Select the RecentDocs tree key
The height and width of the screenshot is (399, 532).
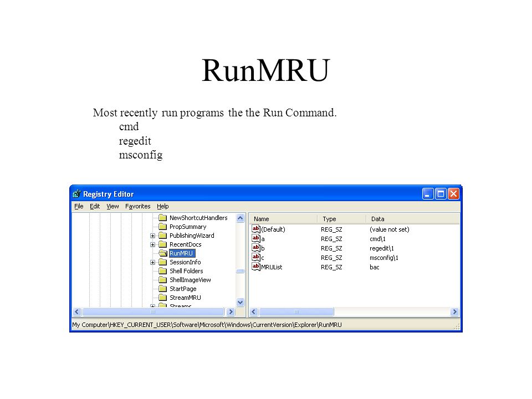[186, 244]
